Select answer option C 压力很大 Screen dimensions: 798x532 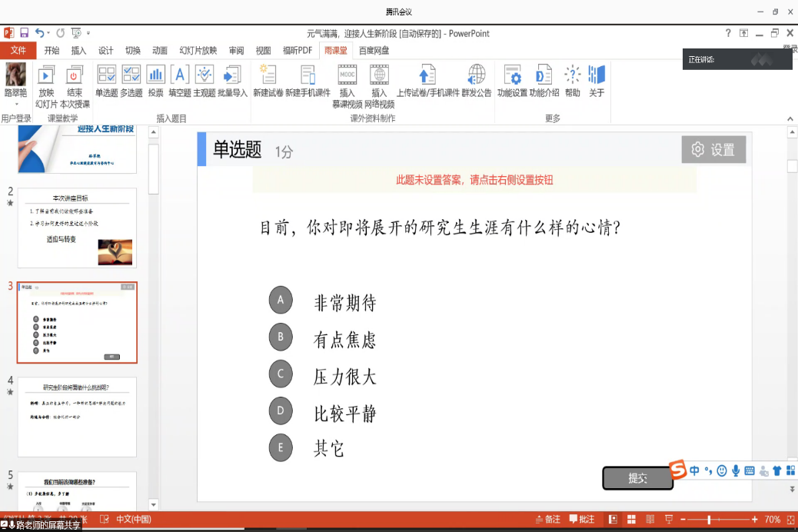coord(281,374)
